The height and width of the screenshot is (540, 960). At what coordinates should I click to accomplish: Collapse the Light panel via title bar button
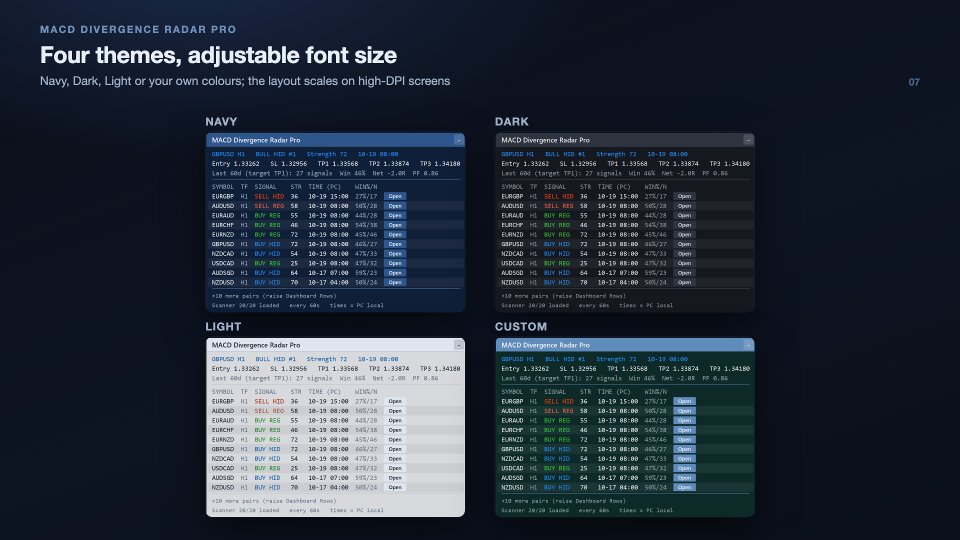[x=459, y=345]
